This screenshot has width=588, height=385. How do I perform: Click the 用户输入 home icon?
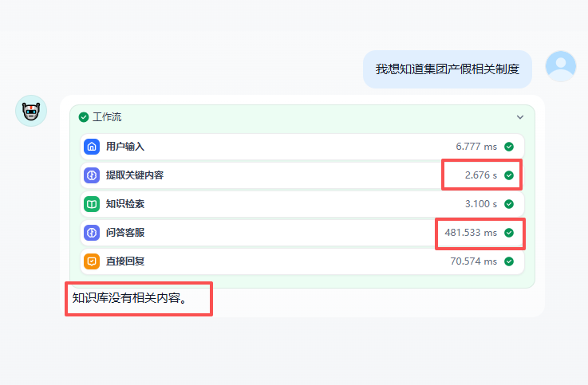(92, 147)
